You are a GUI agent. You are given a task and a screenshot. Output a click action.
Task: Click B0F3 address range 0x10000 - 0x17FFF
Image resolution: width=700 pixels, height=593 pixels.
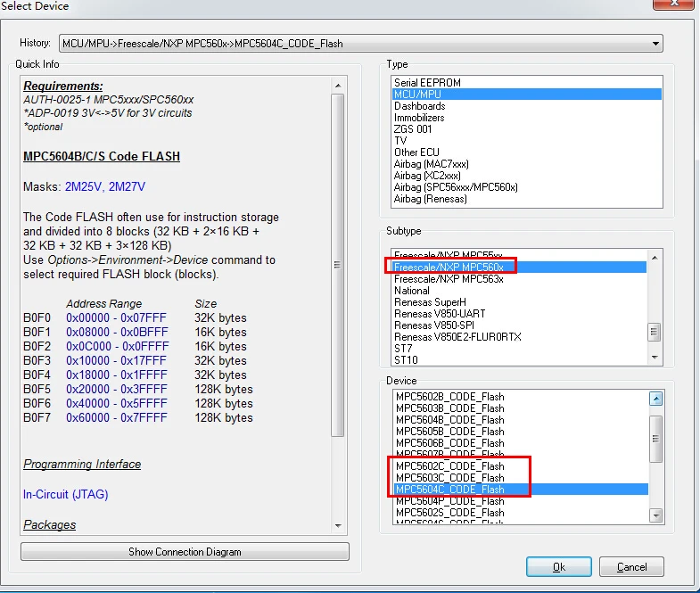(116, 361)
